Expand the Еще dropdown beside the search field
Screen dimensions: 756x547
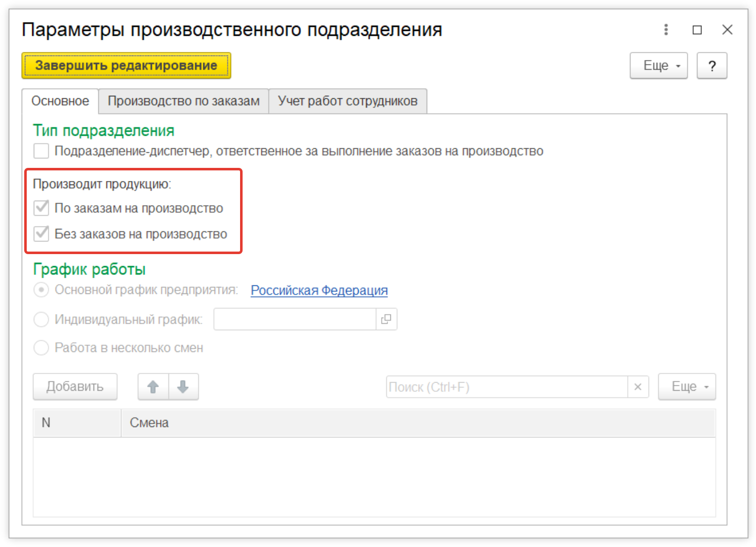click(687, 387)
